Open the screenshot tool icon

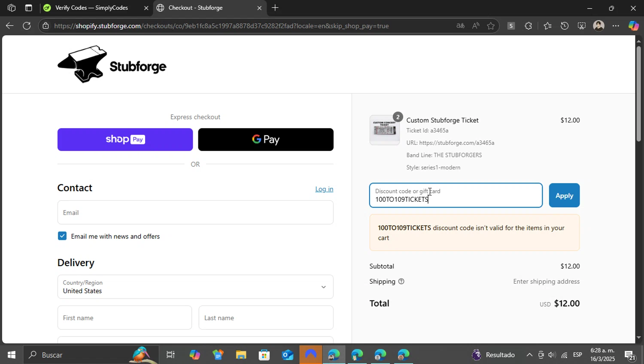(581, 26)
